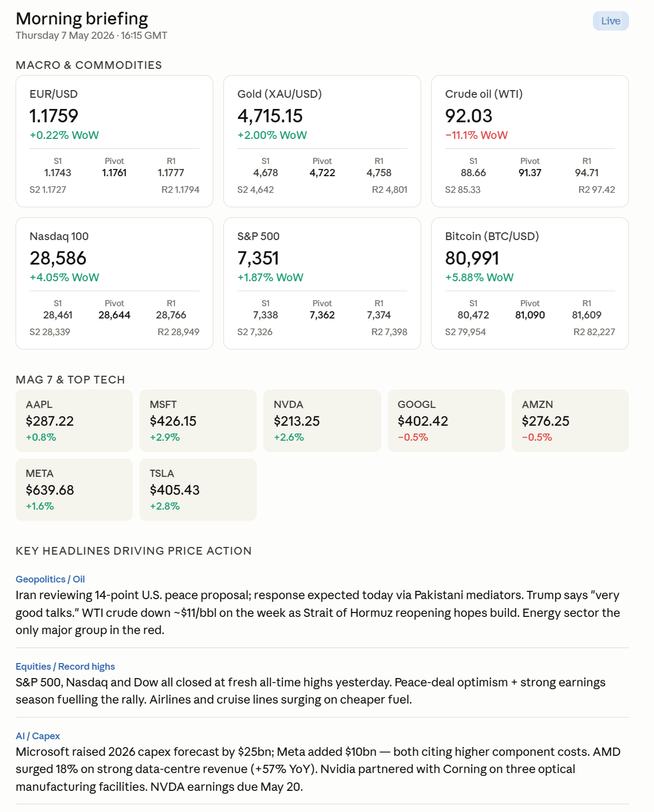Click S&P 500 pivot value 7,362
The image size is (654, 812).
322,315
